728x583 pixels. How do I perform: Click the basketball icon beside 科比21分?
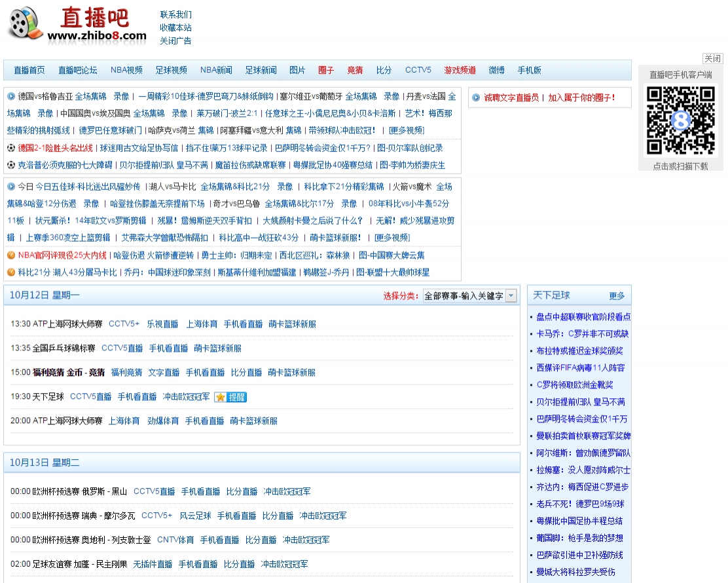[11, 273]
